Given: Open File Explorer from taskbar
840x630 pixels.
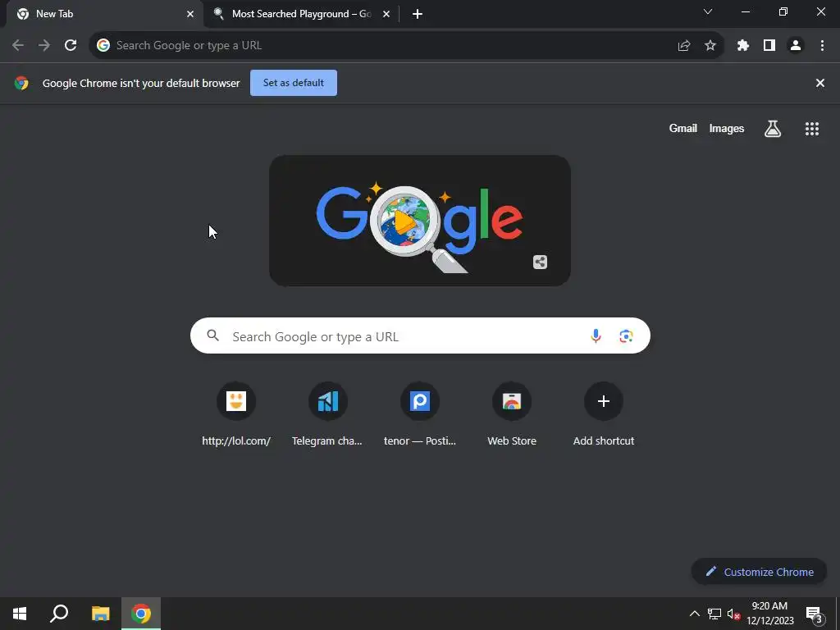Looking at the screenshot, I should coord(100,614).
